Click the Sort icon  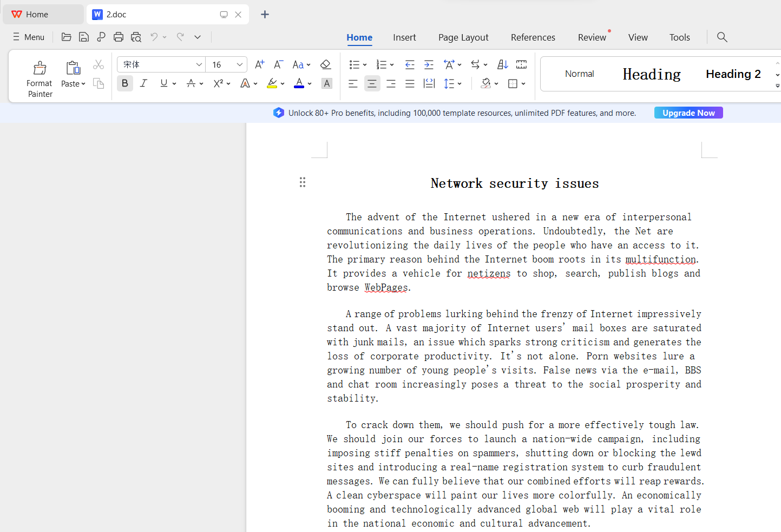coord(503,64)
